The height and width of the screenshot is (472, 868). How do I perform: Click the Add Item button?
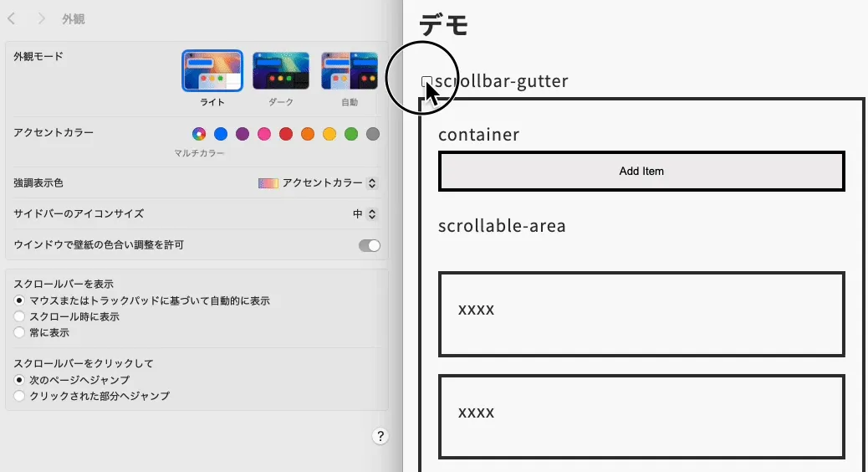pos(641,172)
